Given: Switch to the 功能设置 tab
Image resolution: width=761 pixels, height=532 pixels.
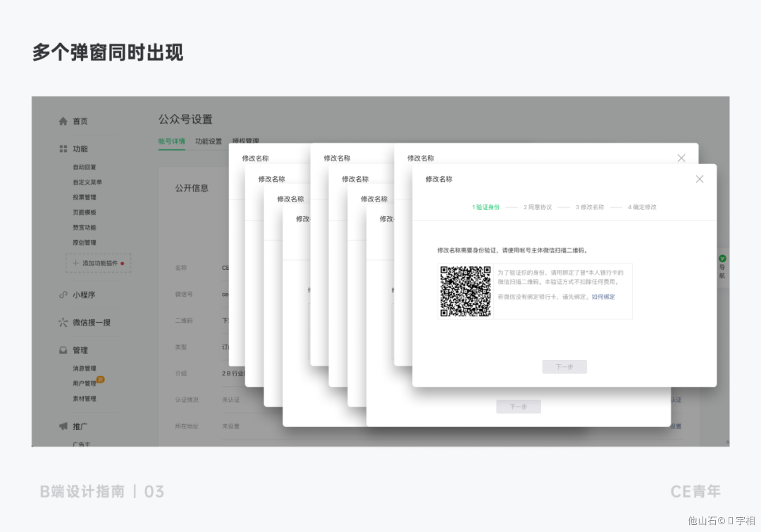Looking at the screenshot, I should (x=209, y=141).
